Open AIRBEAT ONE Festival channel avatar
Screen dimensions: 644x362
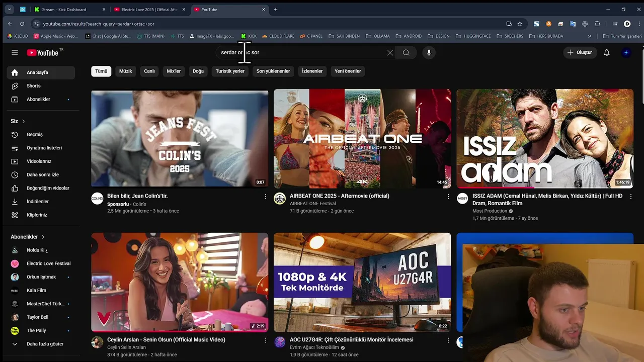(x=280, y=199)
